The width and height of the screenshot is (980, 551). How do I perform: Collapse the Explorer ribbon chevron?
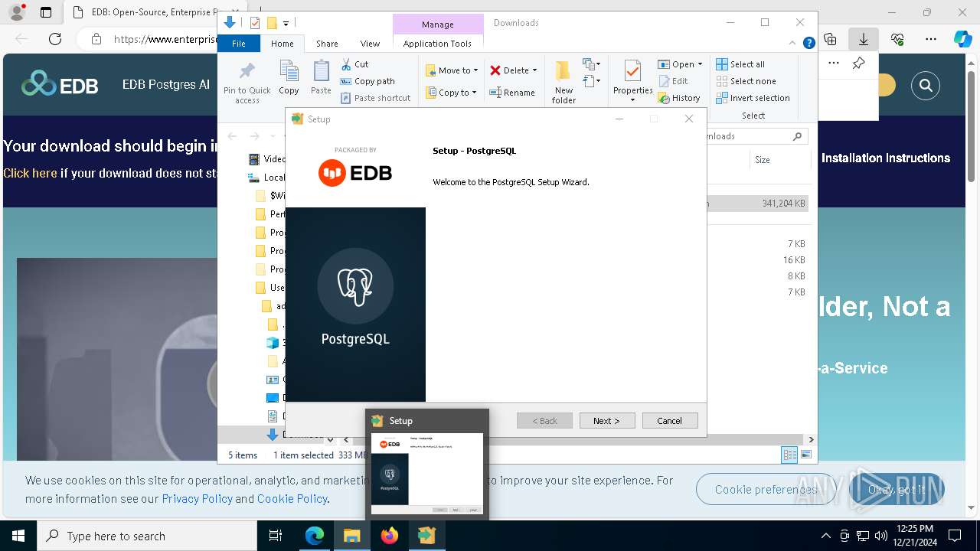click(x=794, y=44)
